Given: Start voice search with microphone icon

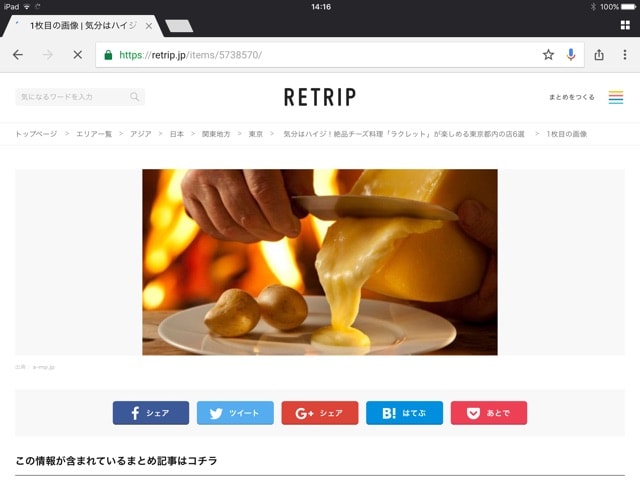Looking at the screenshot, I should tap(571, 55).
